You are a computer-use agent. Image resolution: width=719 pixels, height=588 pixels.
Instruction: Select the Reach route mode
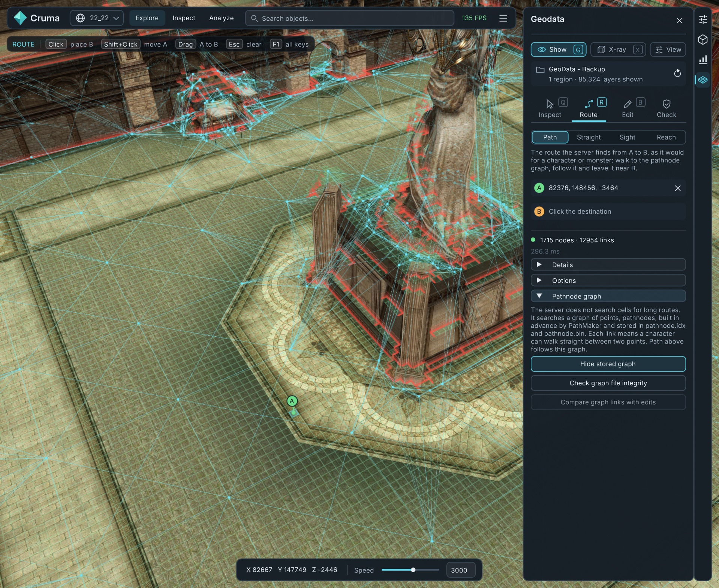[666, 137]
